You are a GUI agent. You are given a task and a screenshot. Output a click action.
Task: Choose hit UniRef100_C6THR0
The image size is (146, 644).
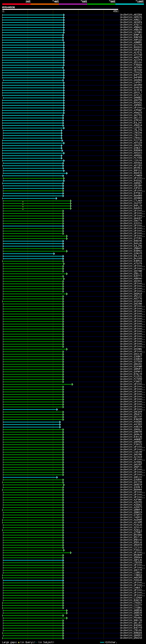click(131, 32)
